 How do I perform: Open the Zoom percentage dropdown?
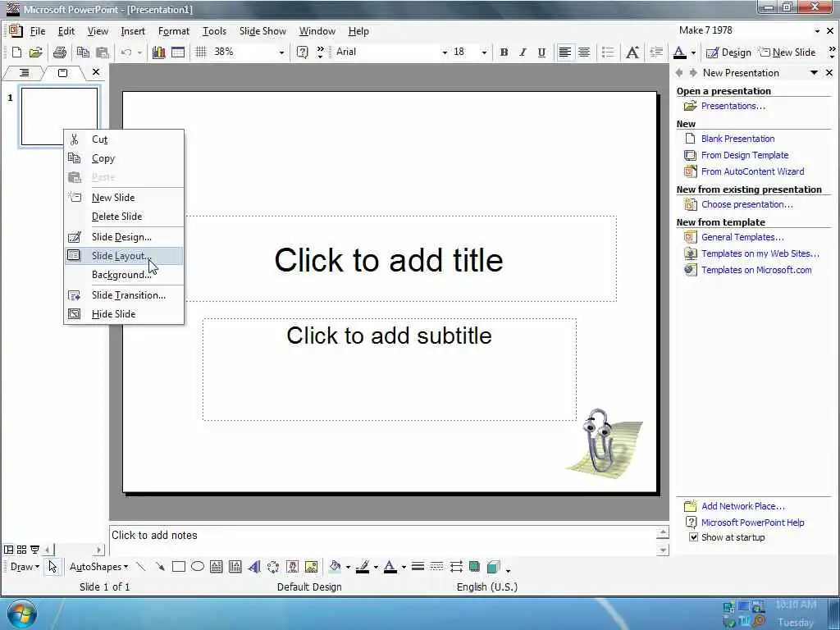coord(281,52)
